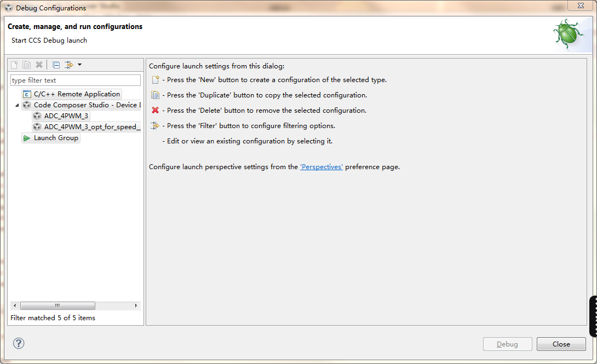
Task: Click the green bug debug icon
Action: (x=568, y=34)
